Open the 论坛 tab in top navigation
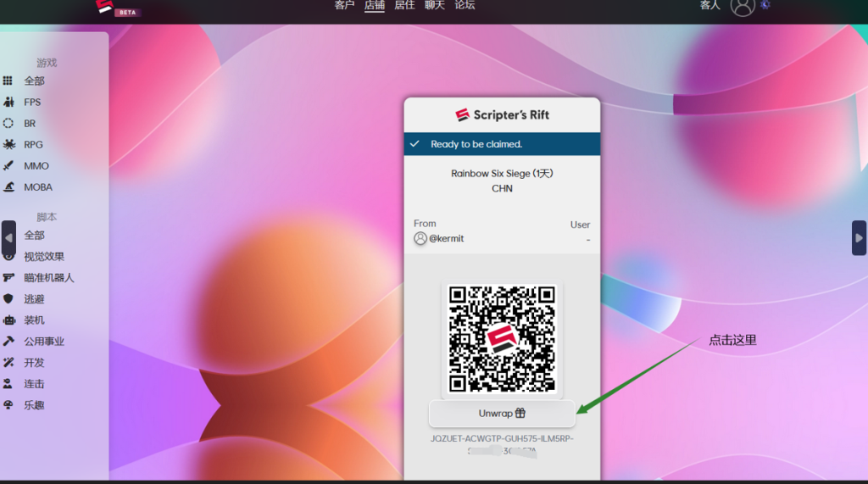868x484 pixels. point(465,5)
